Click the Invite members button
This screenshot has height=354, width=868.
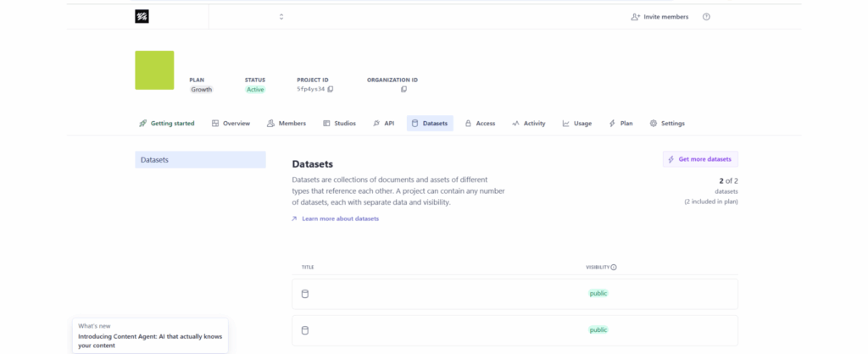659,17
